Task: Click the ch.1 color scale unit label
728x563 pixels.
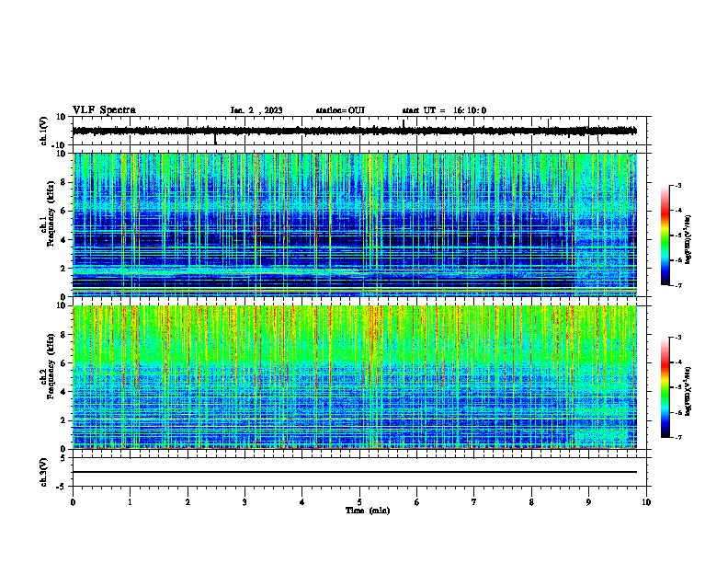Action: [688, 239]
